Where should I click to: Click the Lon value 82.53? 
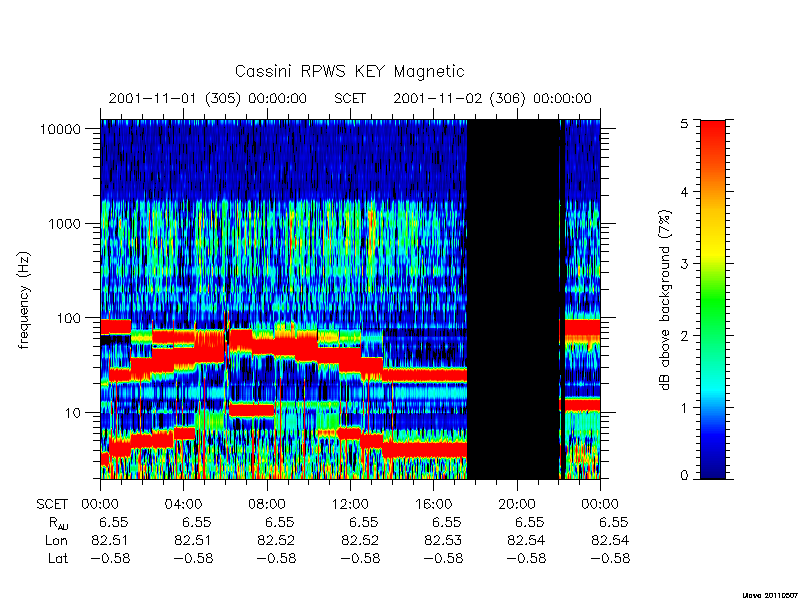tap(443, 540)
